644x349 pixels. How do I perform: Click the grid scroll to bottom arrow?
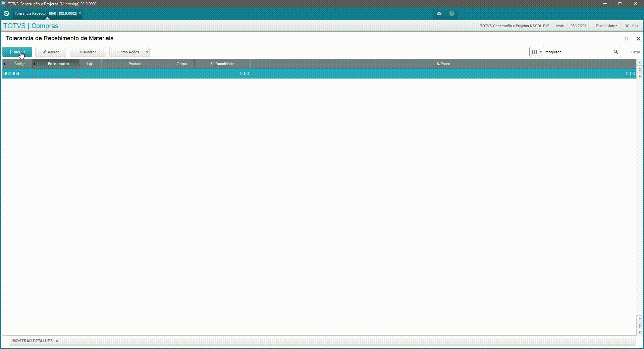pyautogui.click(x=640, y=332)
